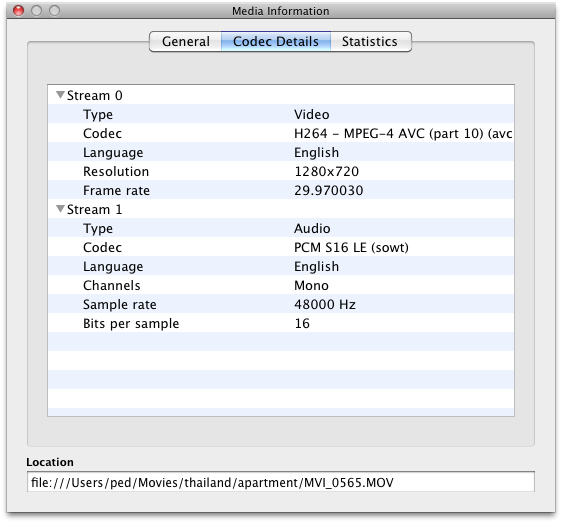
Task: Collapse the Stream 1 disclosure triangle
Action: coord(60,209)
